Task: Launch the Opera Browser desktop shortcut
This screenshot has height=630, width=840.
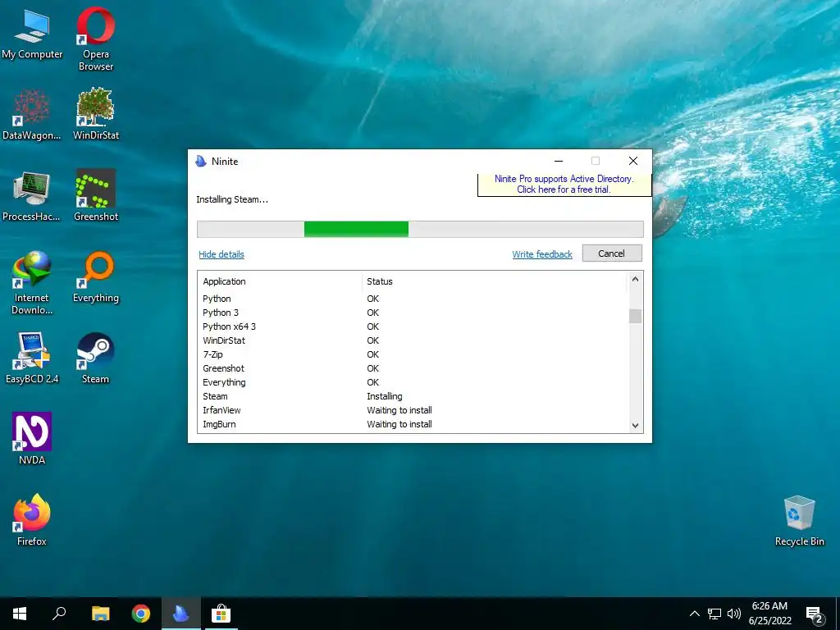Action: [96, 39]
